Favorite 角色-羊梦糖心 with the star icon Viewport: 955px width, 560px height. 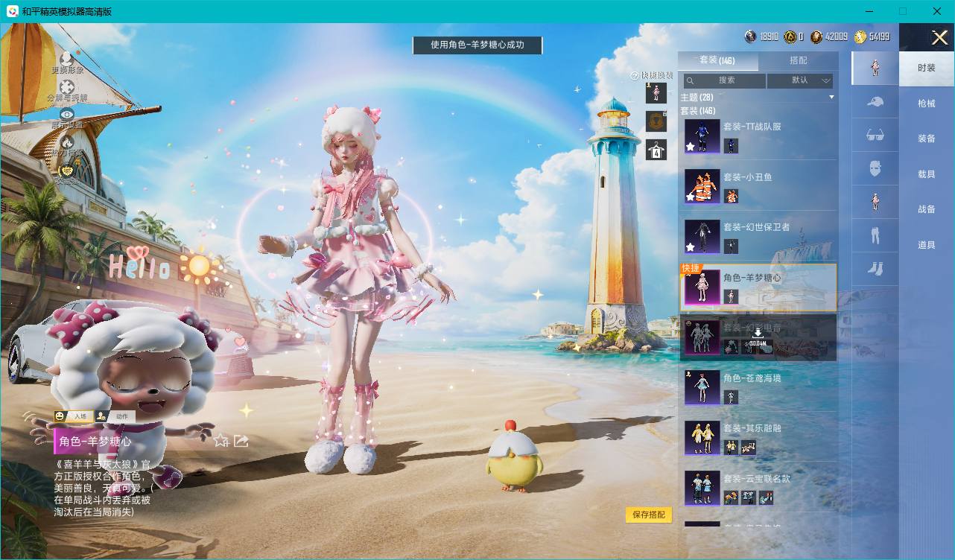click(x=221, y=441)
